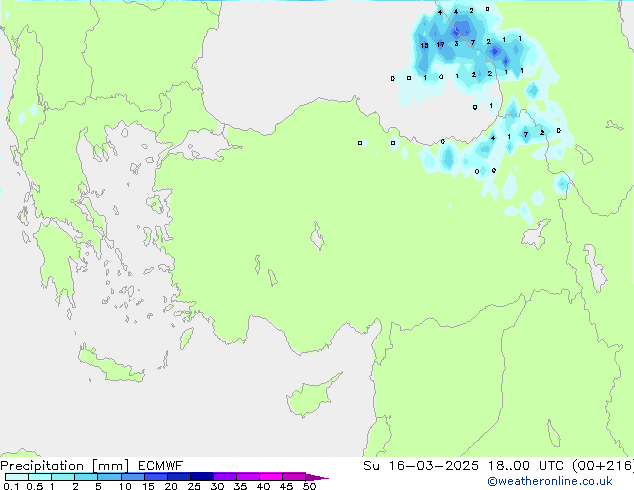Click the "0.5" legend scale label
Image resolution: width=634 pixels, height=490 pixels.
(x=35, y=486)
